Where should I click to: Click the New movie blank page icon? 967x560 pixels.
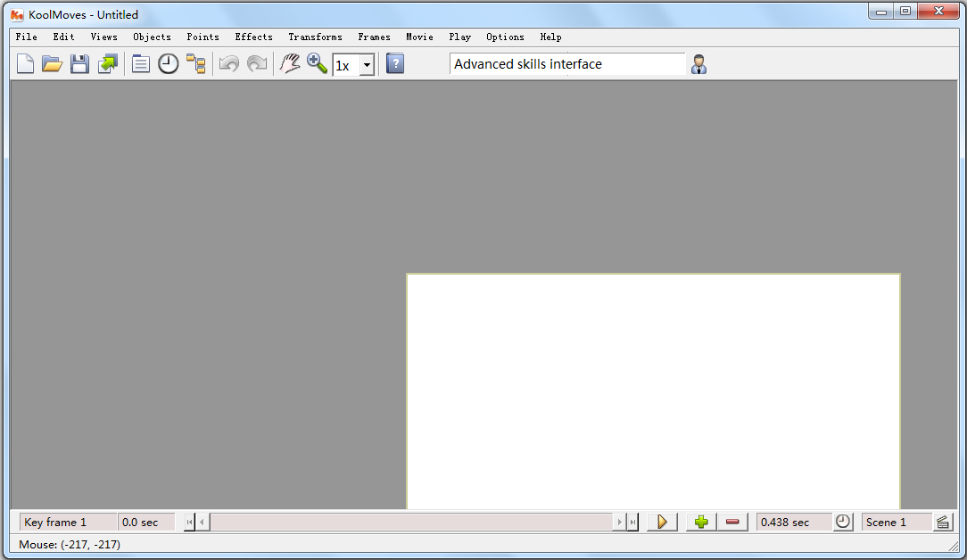point(25,63)
